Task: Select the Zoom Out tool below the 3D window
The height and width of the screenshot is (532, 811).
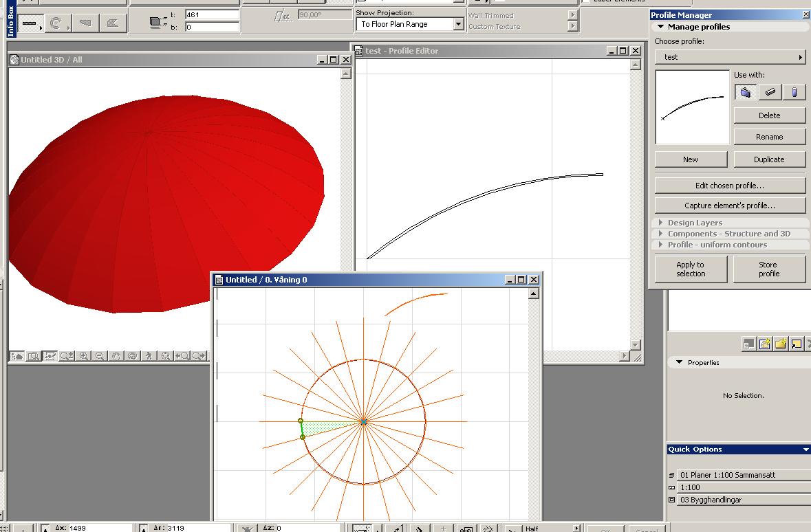Action: click(x=100, y=356)
